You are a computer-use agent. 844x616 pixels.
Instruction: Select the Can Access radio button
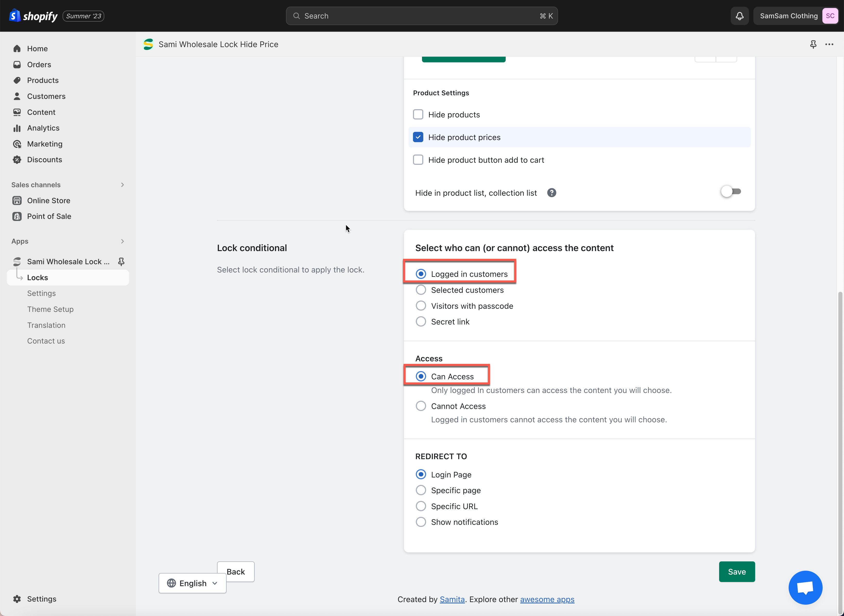pos(421,377)
